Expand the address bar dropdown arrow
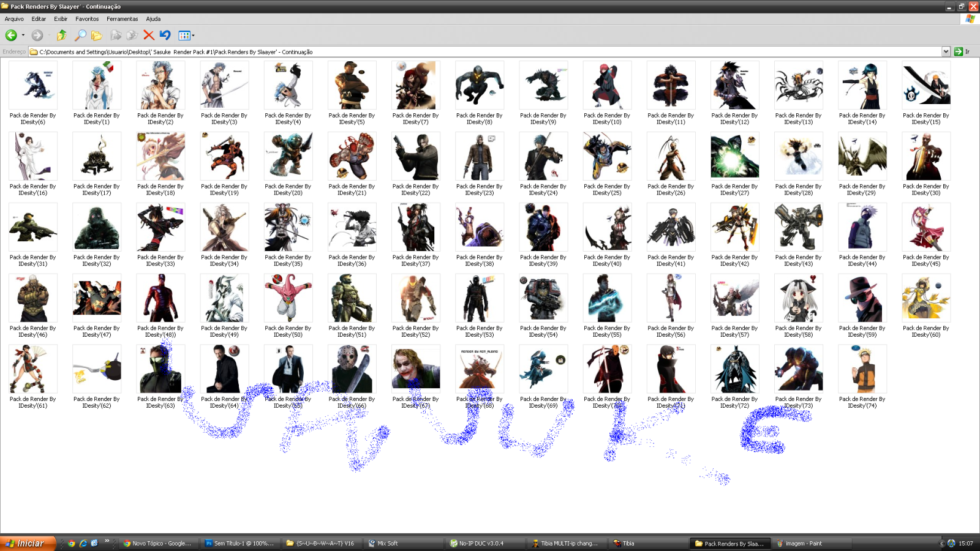 click(x=946, y=51)
